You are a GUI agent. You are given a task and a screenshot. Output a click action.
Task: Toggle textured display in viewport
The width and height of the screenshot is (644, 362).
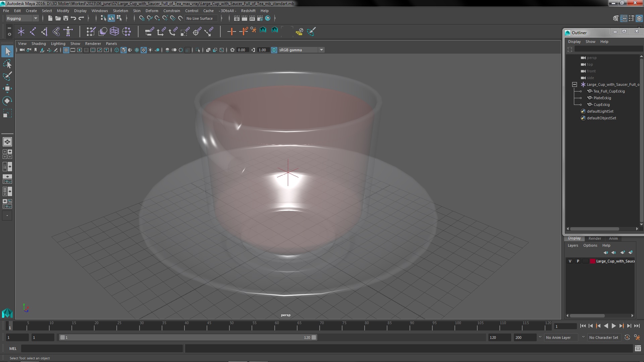click(x=144, y=50)
